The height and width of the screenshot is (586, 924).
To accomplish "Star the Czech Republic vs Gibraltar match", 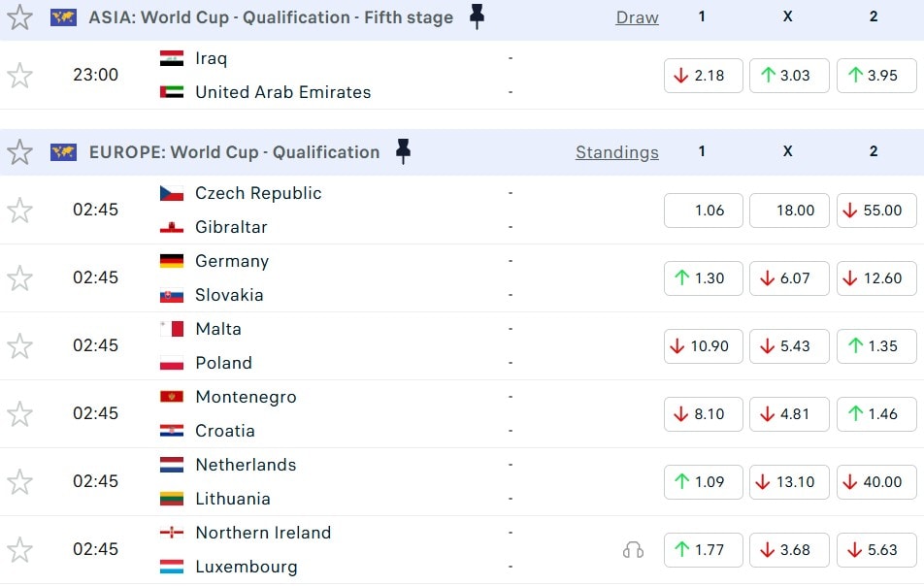I will (20, 211).
